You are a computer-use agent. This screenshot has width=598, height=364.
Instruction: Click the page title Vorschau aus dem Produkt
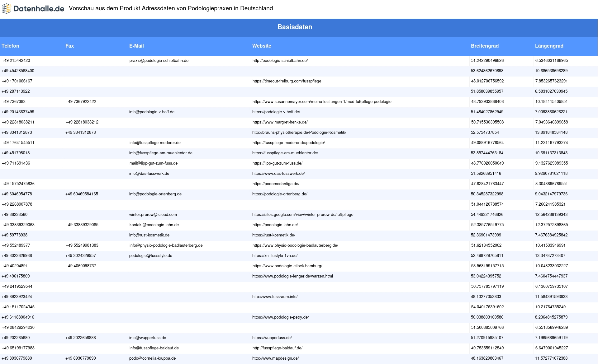pos(171,8)
